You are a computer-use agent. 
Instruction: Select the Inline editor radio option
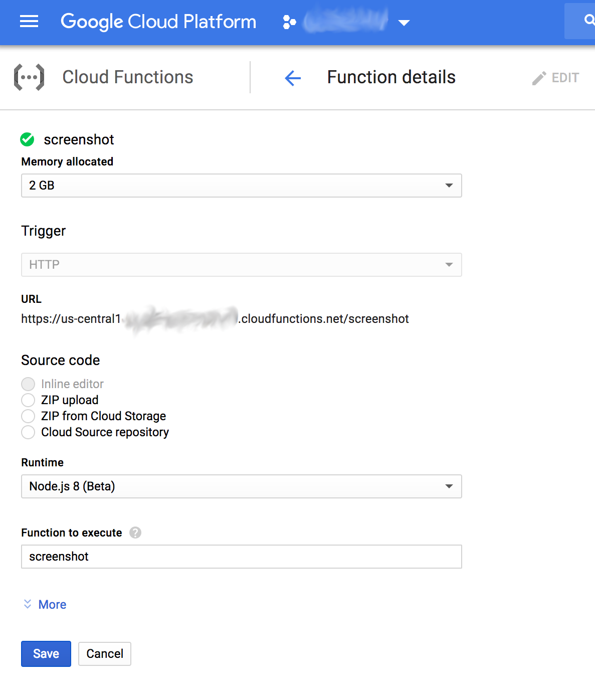pos(28,384)
